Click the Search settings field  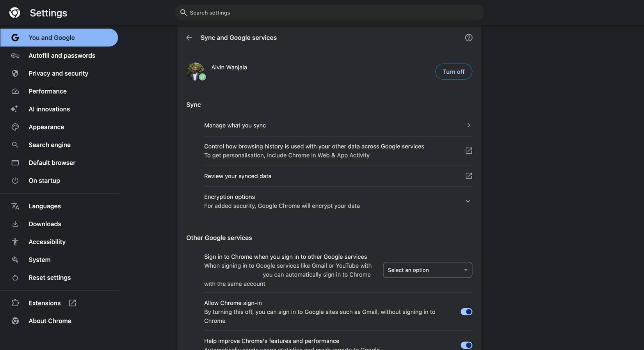click(329, 12)
